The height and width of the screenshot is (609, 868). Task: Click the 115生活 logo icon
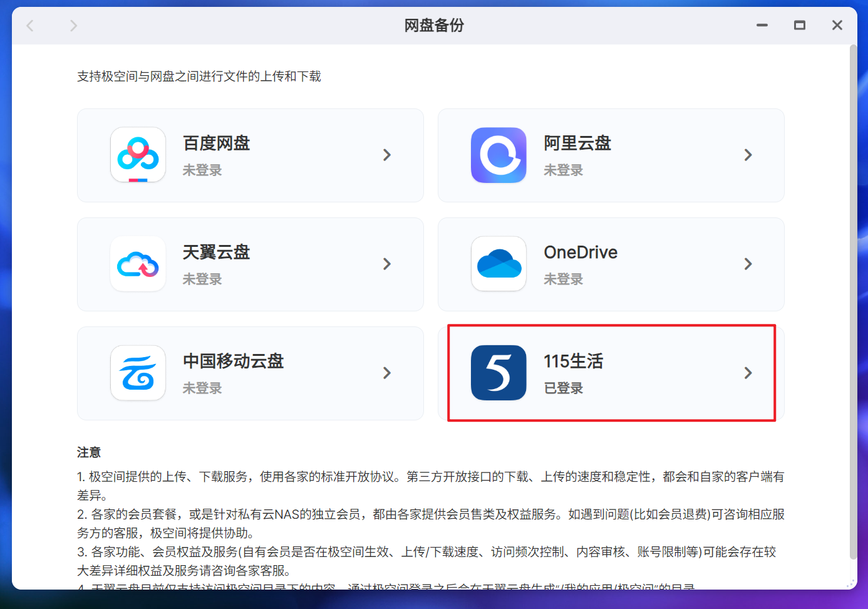499,373
